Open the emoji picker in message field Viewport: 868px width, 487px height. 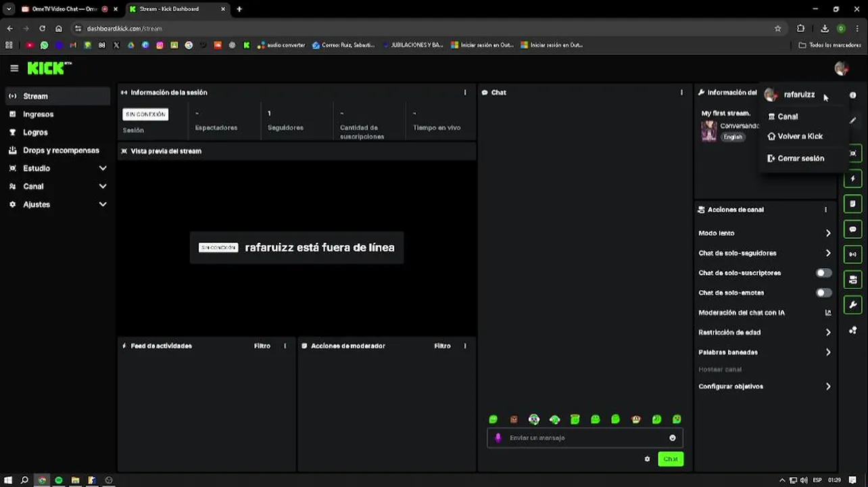pos(672,438)
